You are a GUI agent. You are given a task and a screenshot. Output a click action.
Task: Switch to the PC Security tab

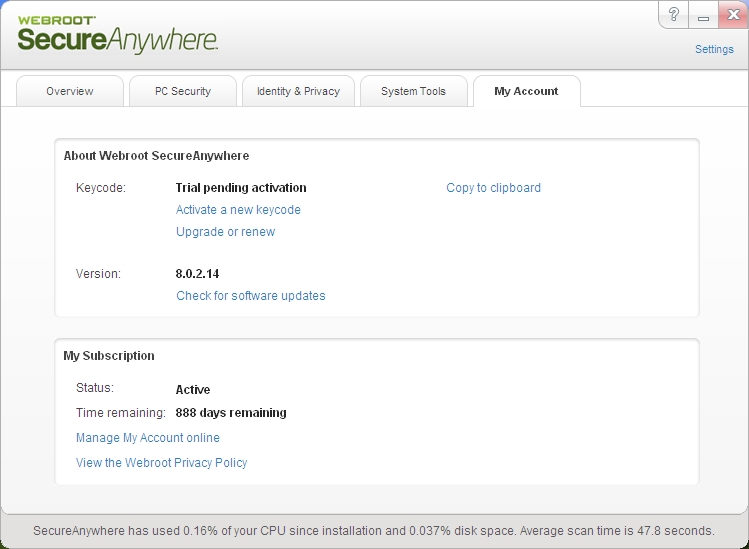point(183,91)
